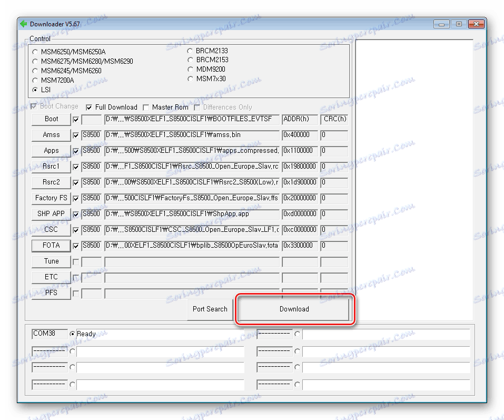Uncheck the Factory FS row checkbox

click(x=76, y=199)
